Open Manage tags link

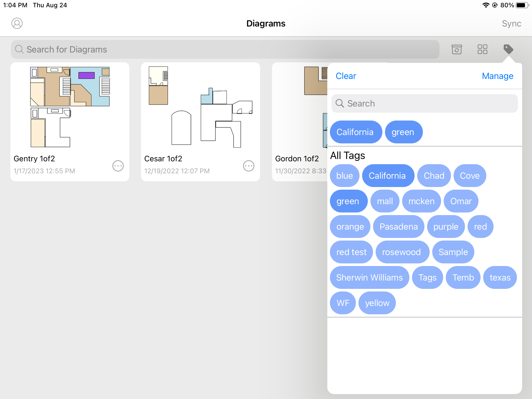click(497, 76)
